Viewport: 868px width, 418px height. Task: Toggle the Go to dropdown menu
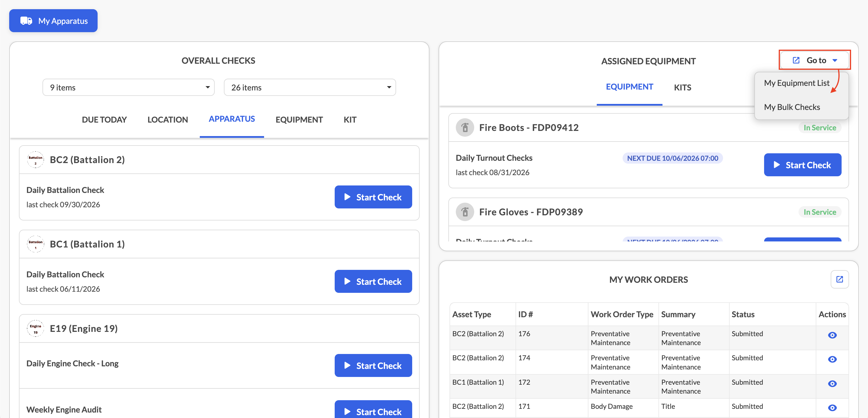pos(814,60)
